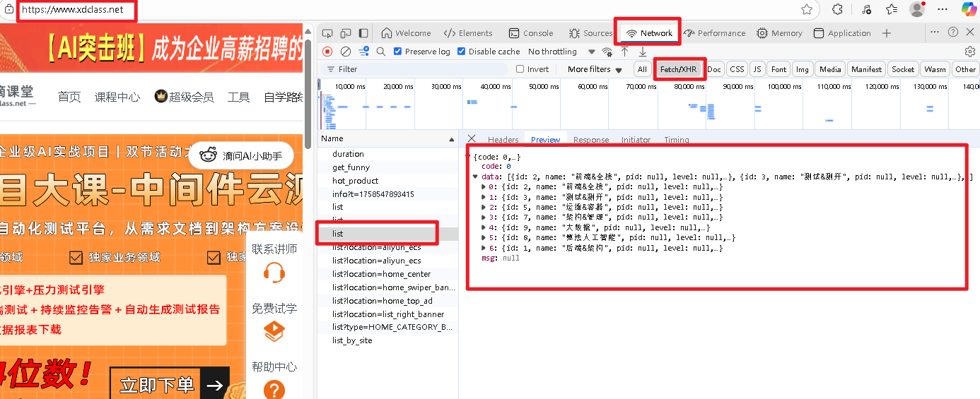Open the More filters dropdown

[595, 69]
